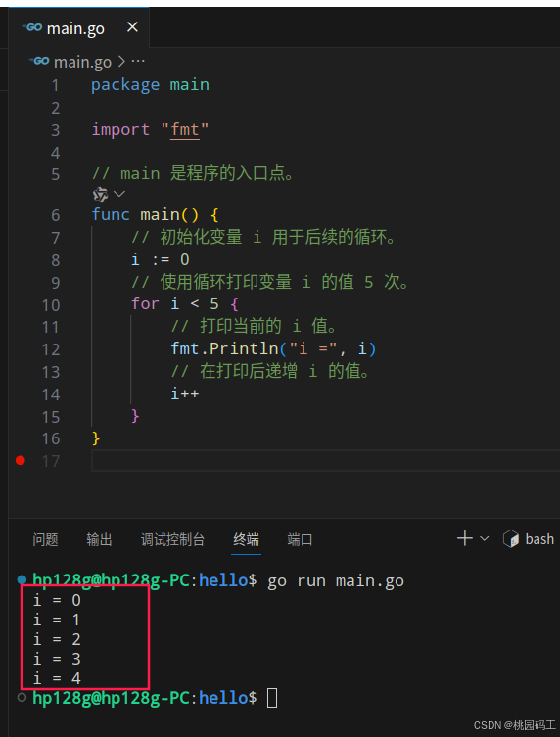Click the closing brace on line 16
The image size is (560, 737).
(x=96, y=438)
